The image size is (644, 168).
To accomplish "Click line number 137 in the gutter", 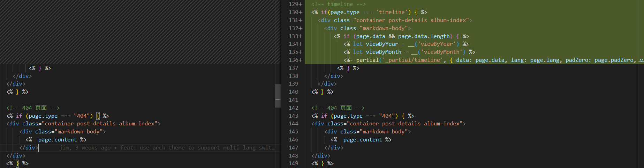I will (294, 68).
